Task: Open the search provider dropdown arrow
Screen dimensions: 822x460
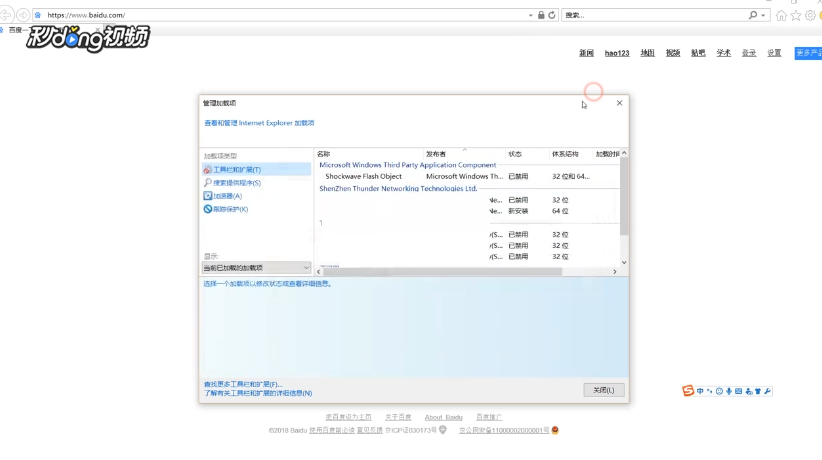Action: click(x=763, y=16)
